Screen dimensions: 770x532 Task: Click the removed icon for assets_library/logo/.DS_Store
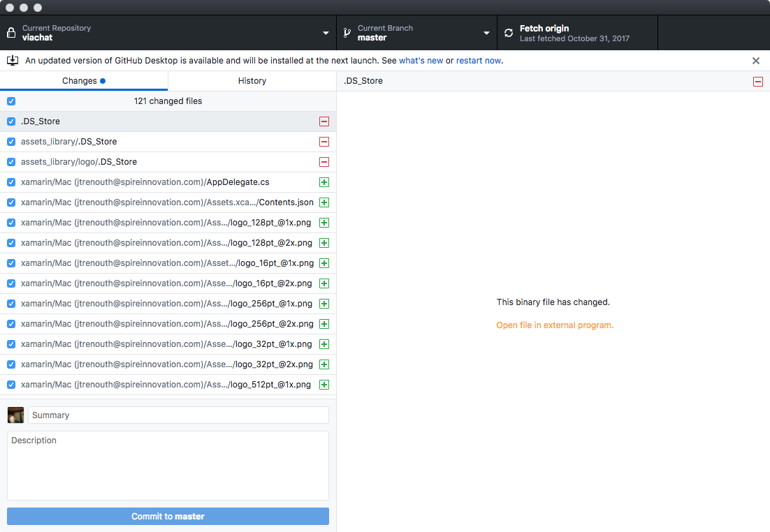[324, 162]
